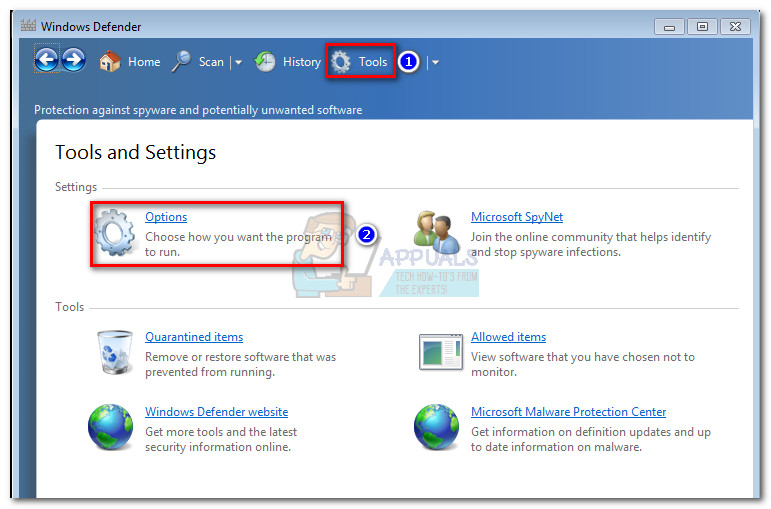Click the Scan magnifying glass icon

tap(181, 61)
